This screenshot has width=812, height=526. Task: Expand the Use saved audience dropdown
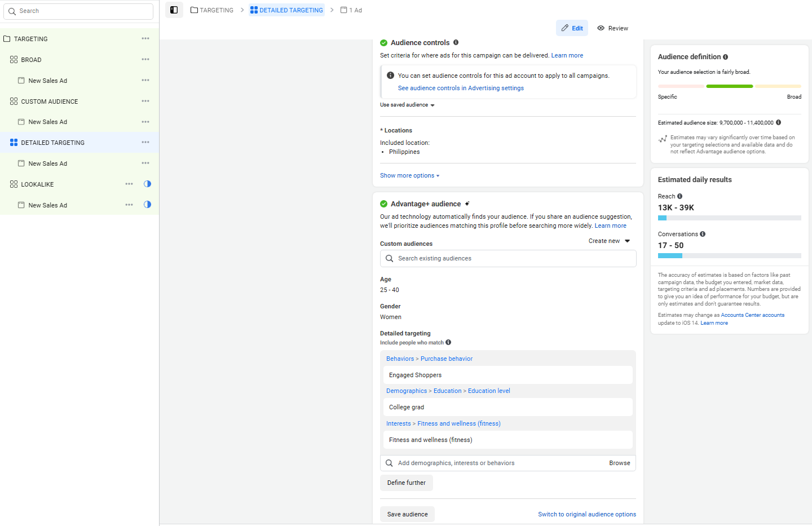click(407, 105)
